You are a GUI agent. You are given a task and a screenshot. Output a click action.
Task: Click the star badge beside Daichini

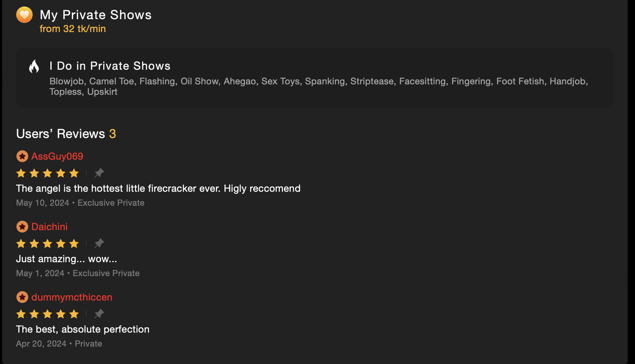[22, 227]
